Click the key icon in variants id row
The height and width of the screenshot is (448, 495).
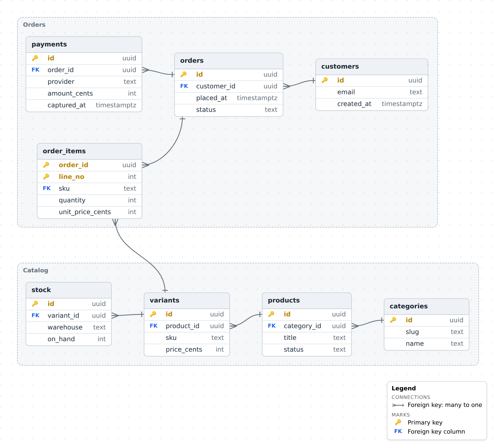pos(153,314)
